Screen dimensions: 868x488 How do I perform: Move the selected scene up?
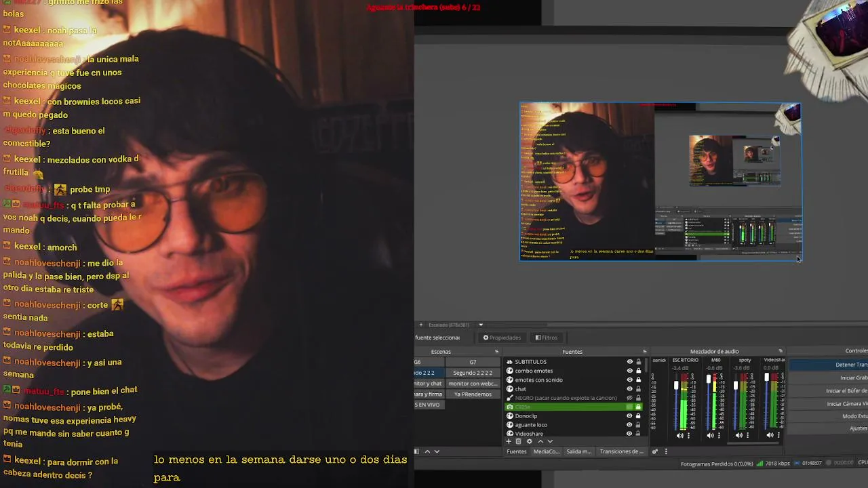(427, 451)
